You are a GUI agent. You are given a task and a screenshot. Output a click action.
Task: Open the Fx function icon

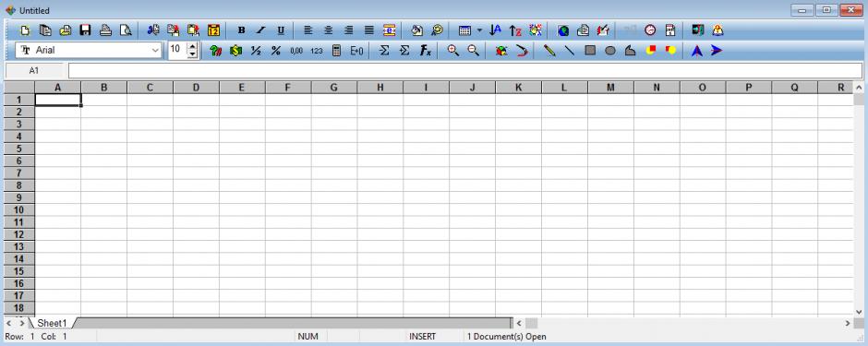pyautogui.click(x=425, y=51)
